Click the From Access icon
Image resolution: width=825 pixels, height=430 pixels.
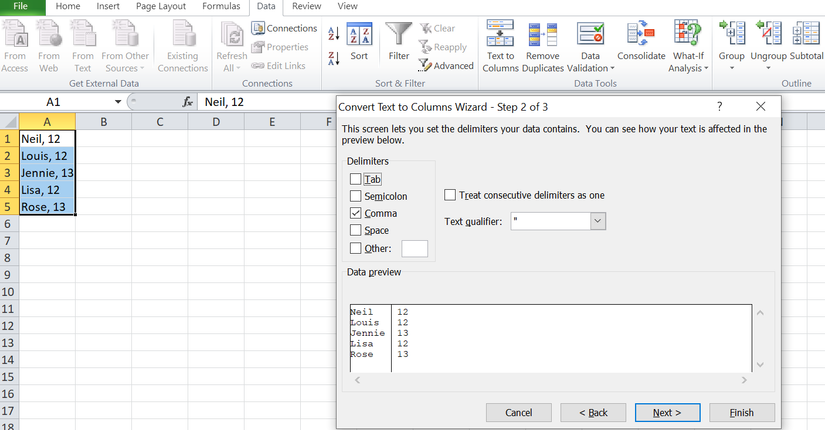(15, 34)
